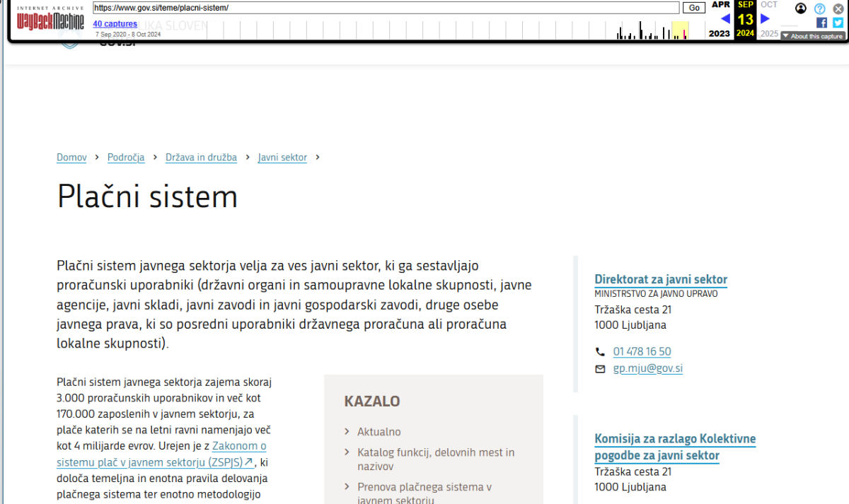The width and height of the screenshot is (849, 504).
Task: Go to next capture with right arrow
Action: [765, 19]
